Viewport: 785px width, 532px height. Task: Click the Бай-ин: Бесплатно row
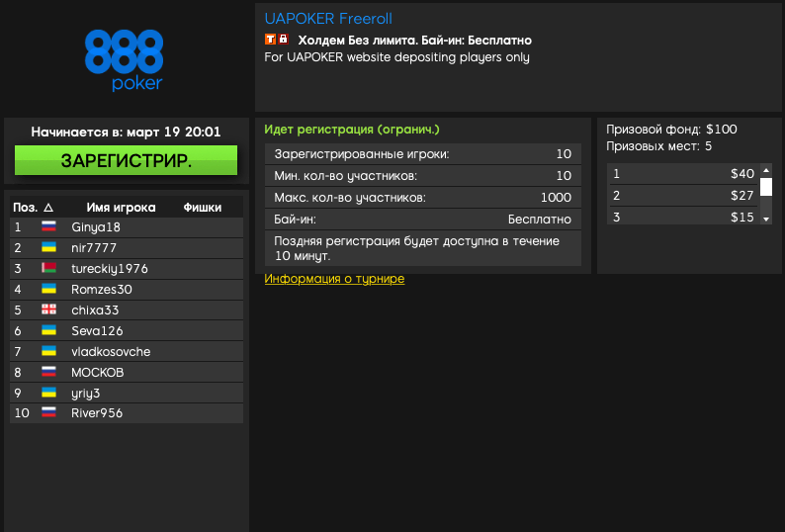click(423, 219)
